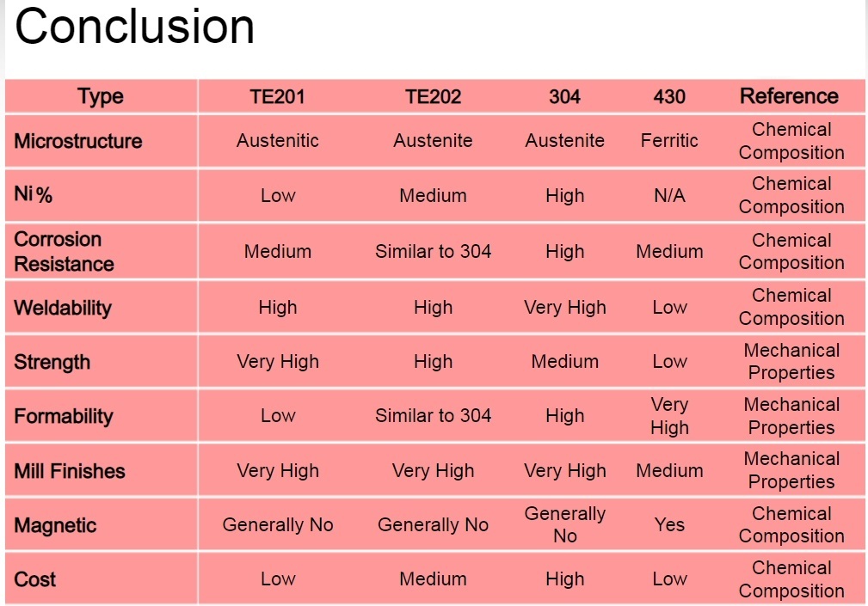Screen dimensions: 868x606
Task: Select the 430 column header
Action: (669, 97)
